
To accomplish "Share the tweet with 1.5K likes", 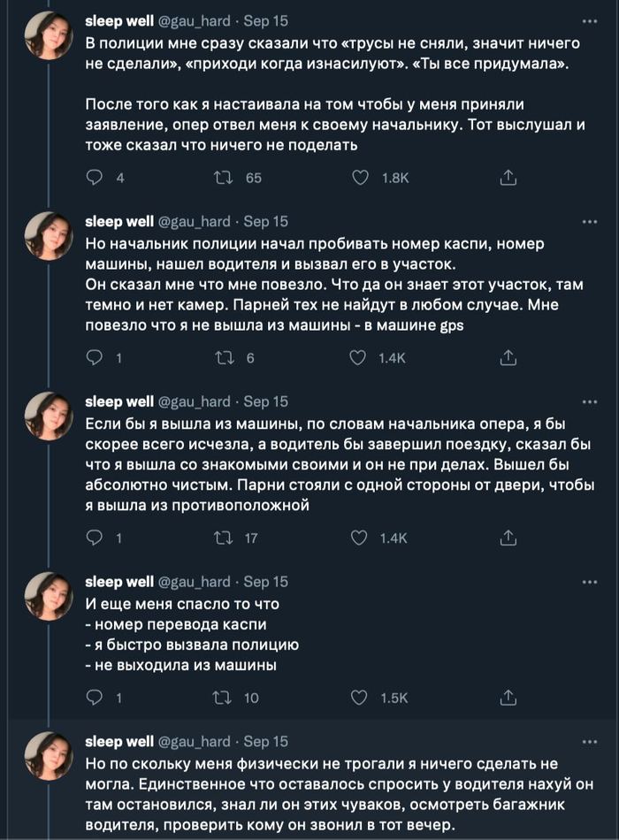I will [x=508, y=698].
